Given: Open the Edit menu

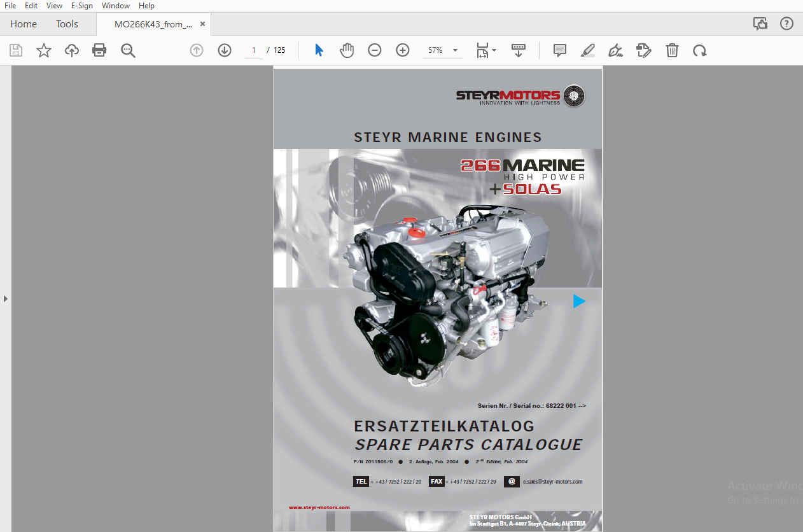Looking at the screenshot, I should [31, 6].
